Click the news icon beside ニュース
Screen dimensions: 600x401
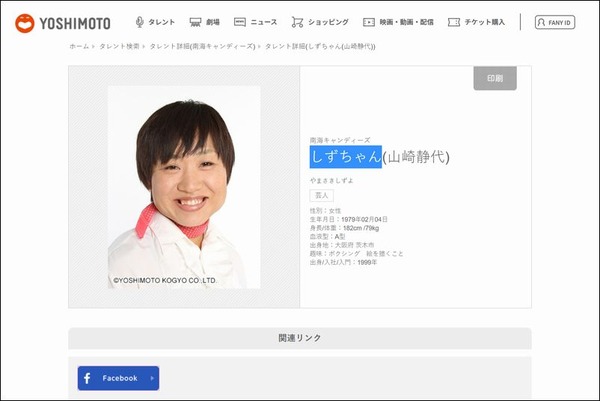[x=240, y=22]
